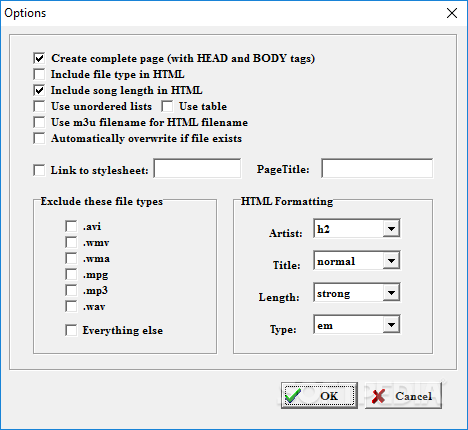Close the Options dialog window
Screen dimensions: 468x430
452,13
